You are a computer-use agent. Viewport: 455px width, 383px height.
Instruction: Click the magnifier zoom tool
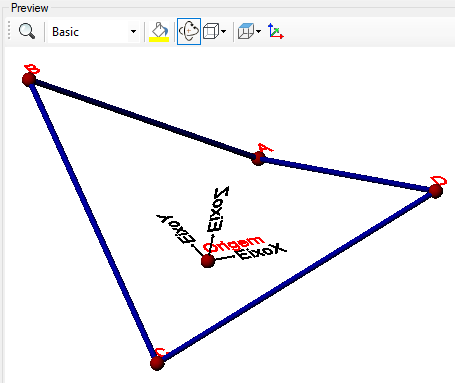tap(27, 32)
